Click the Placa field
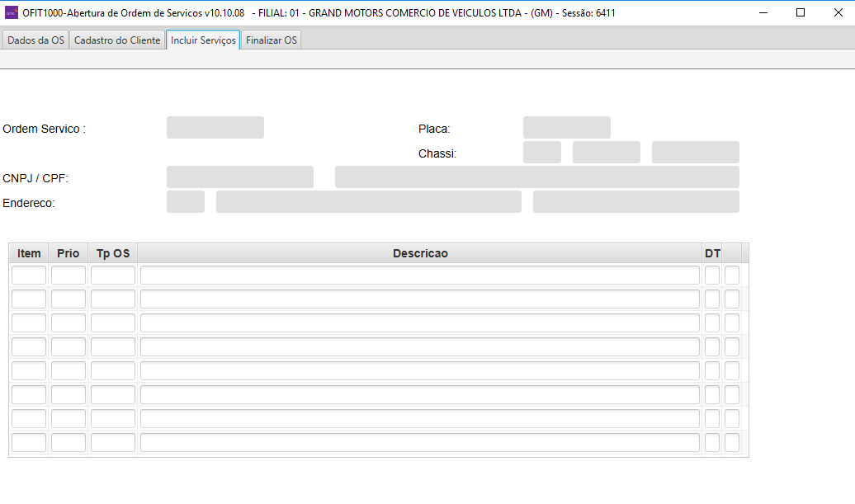This screenshot has height=504, width=855. coord(566,128)
